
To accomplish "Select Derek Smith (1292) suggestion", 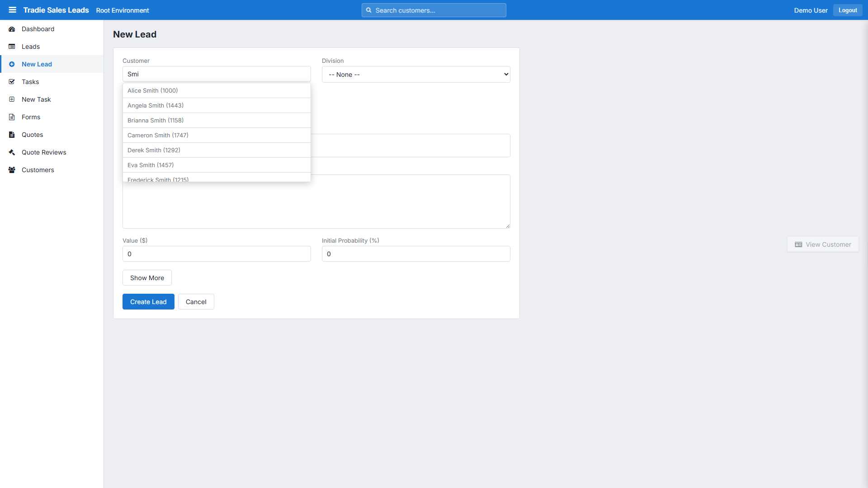I will coord(217,150).
